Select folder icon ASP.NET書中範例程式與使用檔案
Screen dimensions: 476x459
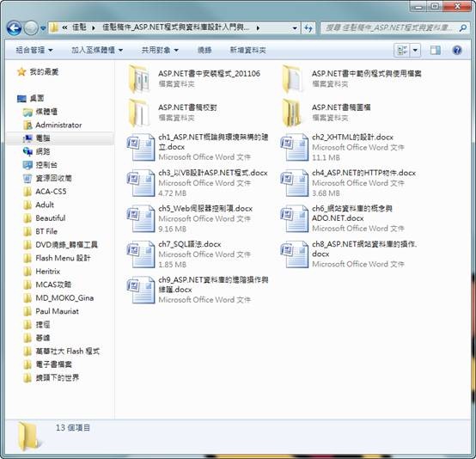click(293, 79)
